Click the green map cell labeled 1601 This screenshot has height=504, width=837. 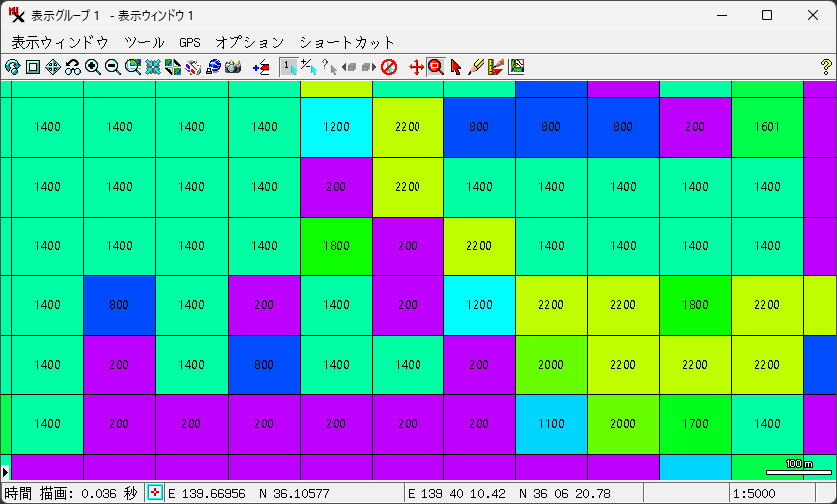point(767,127)
